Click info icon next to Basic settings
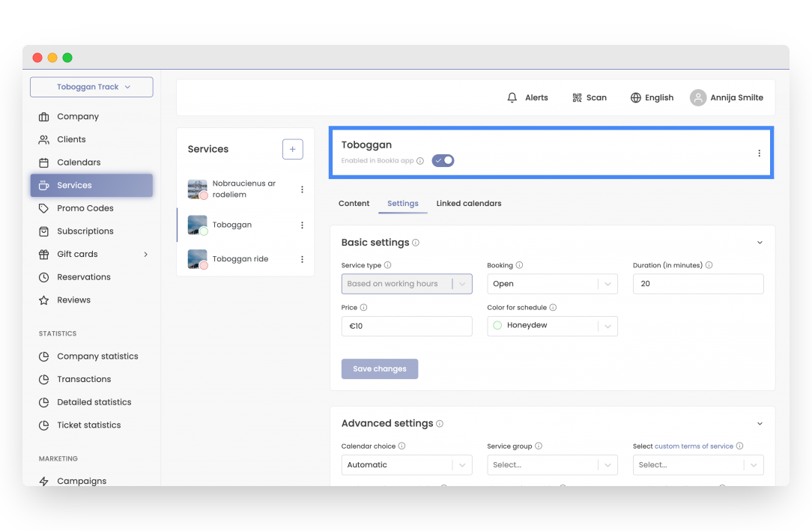This screenshot has height=531, width=812. click(x=416, y=243)
